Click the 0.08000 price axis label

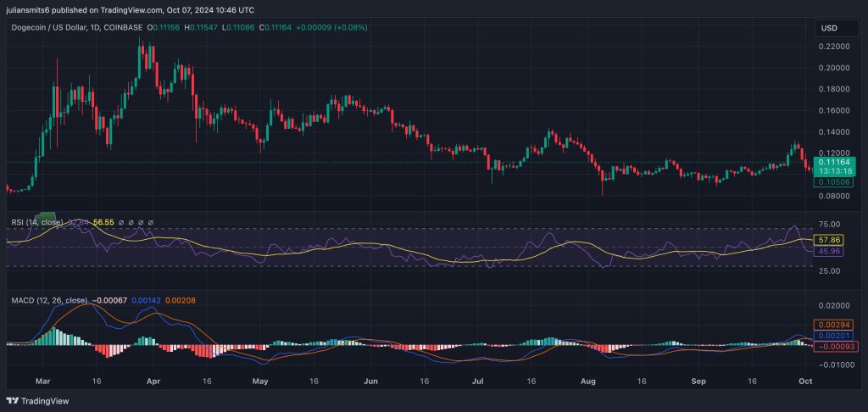click(x=835, y=196)
